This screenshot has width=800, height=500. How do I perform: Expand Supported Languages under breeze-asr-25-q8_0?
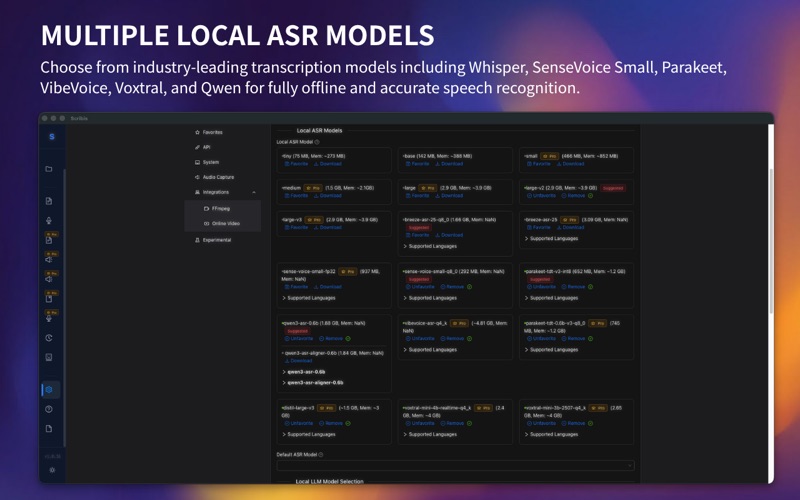[430, 246]
